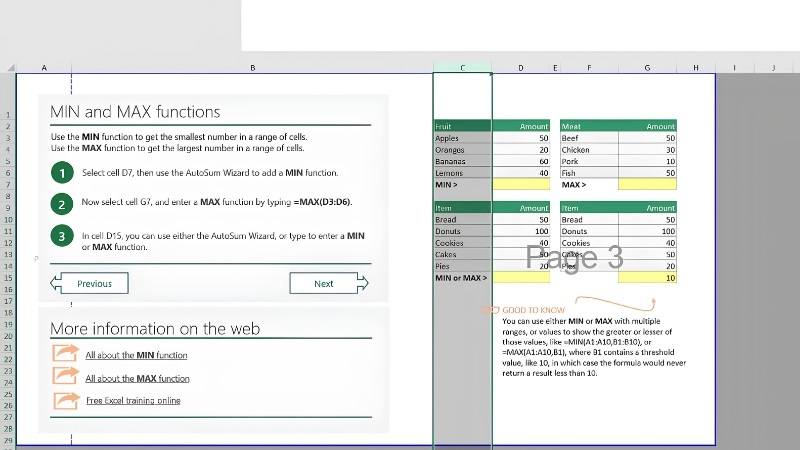Click the Fruit table header cell
800x450 pixels.
tap(462, 126)
